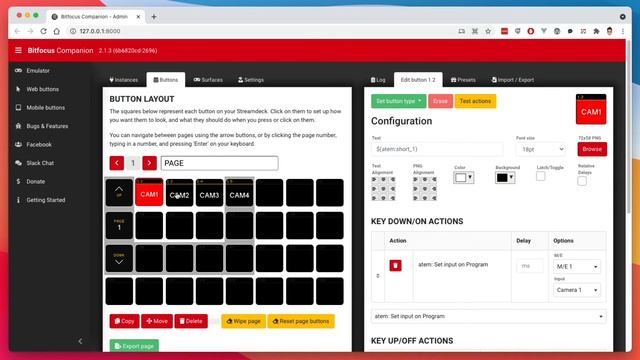The width and height of the screenshot is (640, 360).
Task: Click the button Text input field
Action: pos(437,149)
